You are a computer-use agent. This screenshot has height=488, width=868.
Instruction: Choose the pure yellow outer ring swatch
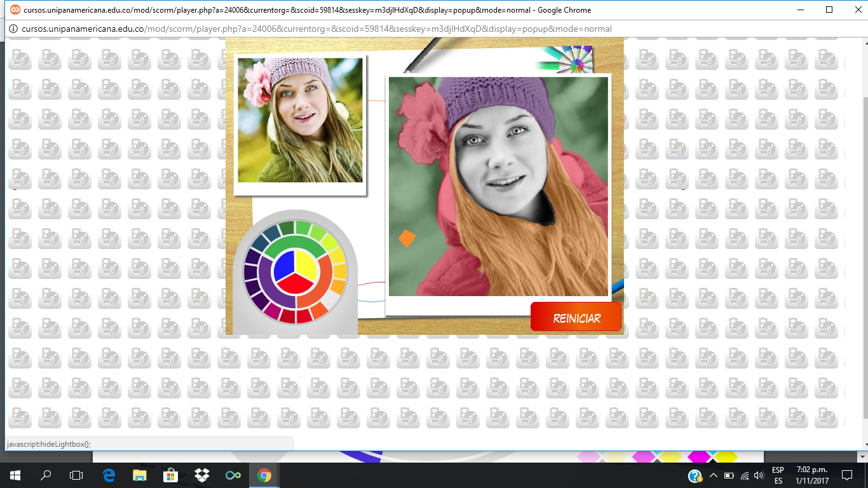click(337, 255)
